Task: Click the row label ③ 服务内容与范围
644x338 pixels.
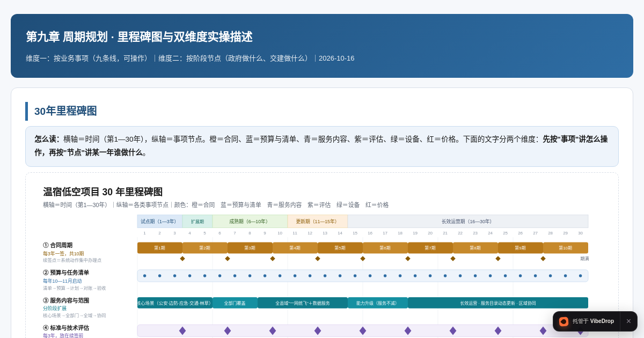Action: tap(66, 300)
